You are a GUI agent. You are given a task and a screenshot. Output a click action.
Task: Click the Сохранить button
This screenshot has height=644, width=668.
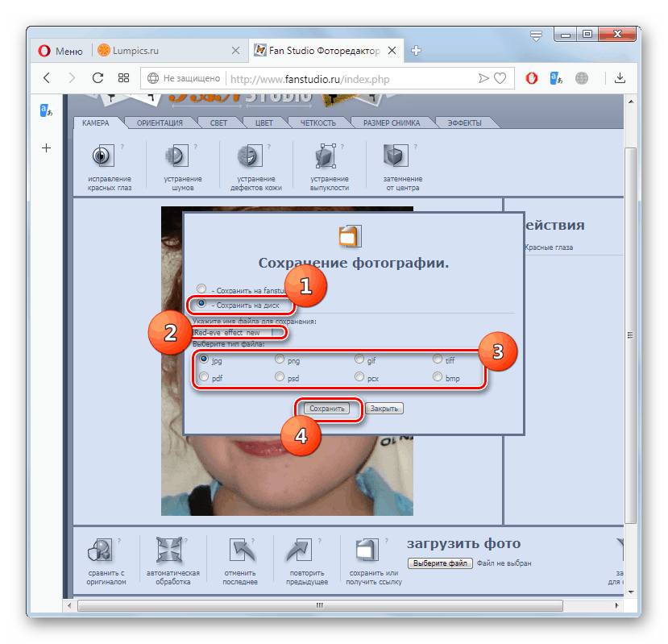pyautogui.click(x=327, y=409)
